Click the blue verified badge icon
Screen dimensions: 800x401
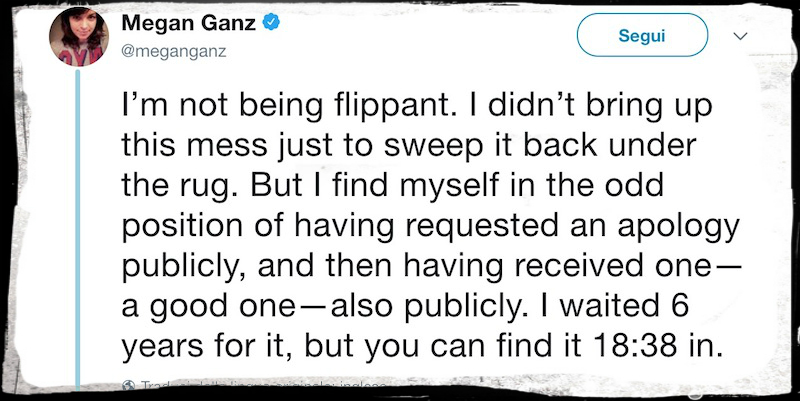(267, 24)
